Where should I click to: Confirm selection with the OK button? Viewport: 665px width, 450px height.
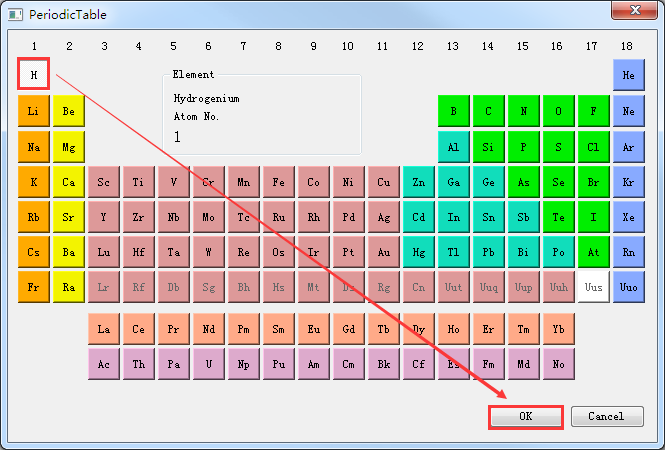525,416
